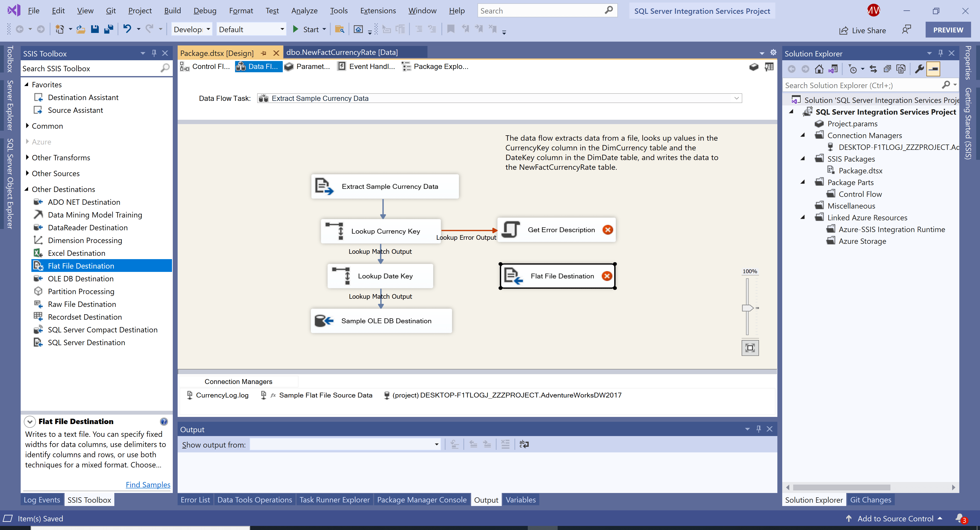Open the data flow designer settings gear
This screenshot has width=980, height=530.
tap(773, 53)
